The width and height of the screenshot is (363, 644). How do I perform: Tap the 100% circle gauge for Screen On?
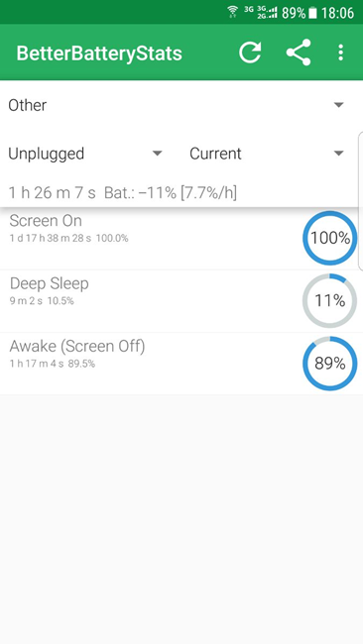click(329, 238)
